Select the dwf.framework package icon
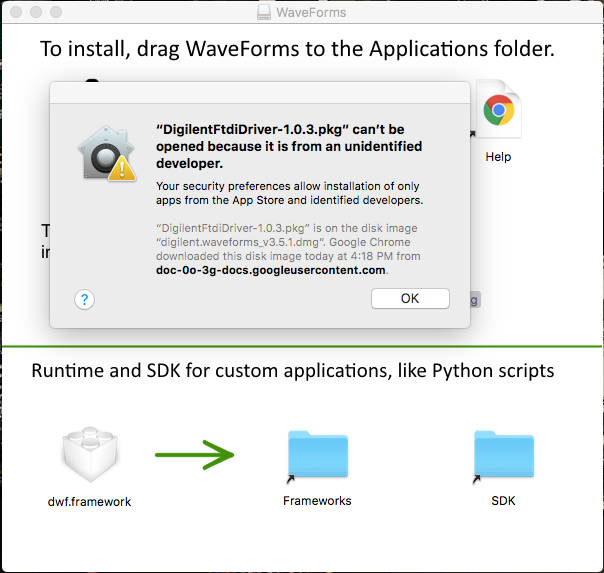This screenshot has width=604, height=573. 90,454
